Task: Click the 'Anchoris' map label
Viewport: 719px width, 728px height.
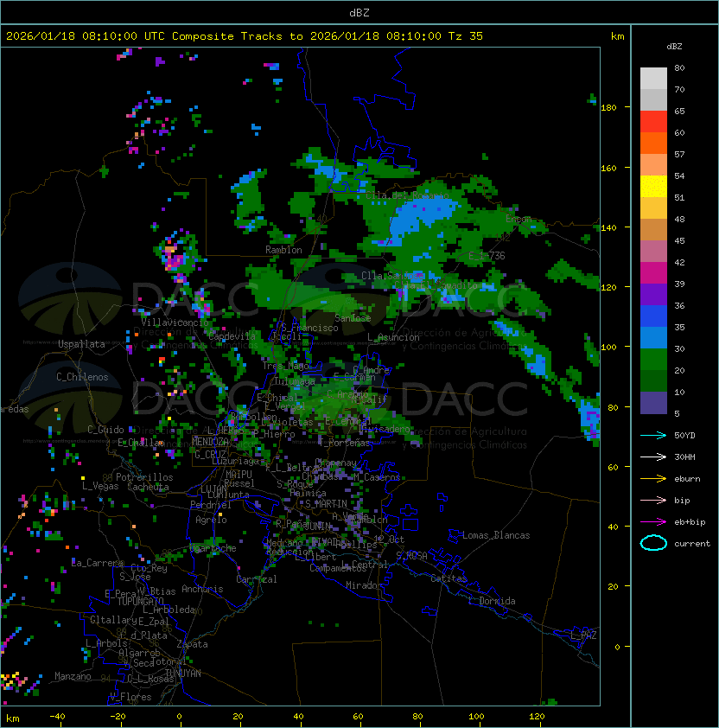Action: [202, 589]
